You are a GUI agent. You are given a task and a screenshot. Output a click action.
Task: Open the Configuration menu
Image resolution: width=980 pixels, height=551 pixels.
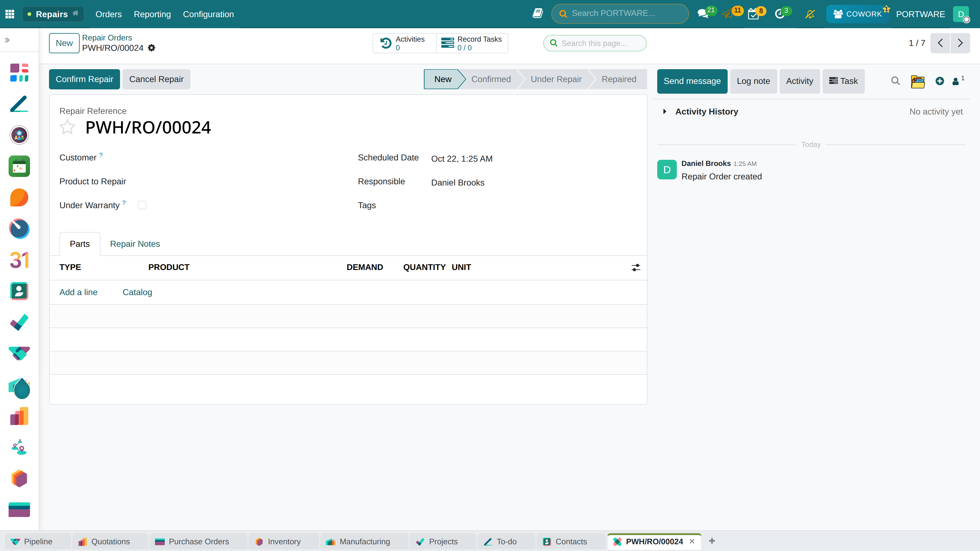click(208, 14)
